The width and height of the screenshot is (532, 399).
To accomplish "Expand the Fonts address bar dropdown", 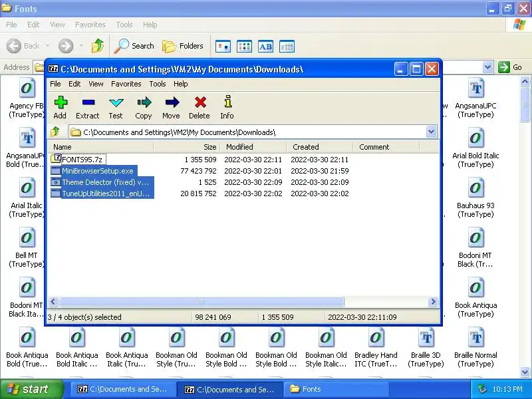I will 487,67.
